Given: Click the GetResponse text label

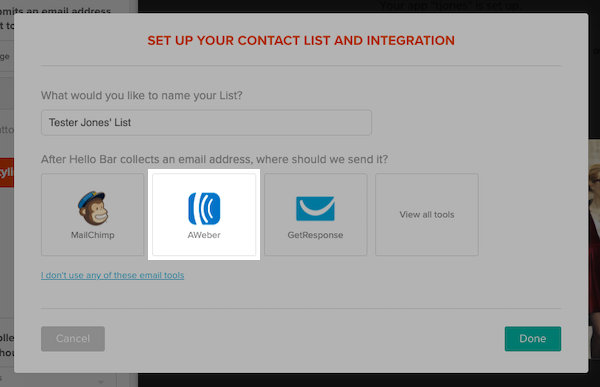Looking at the screenshot, I should (x=315, y=235).
